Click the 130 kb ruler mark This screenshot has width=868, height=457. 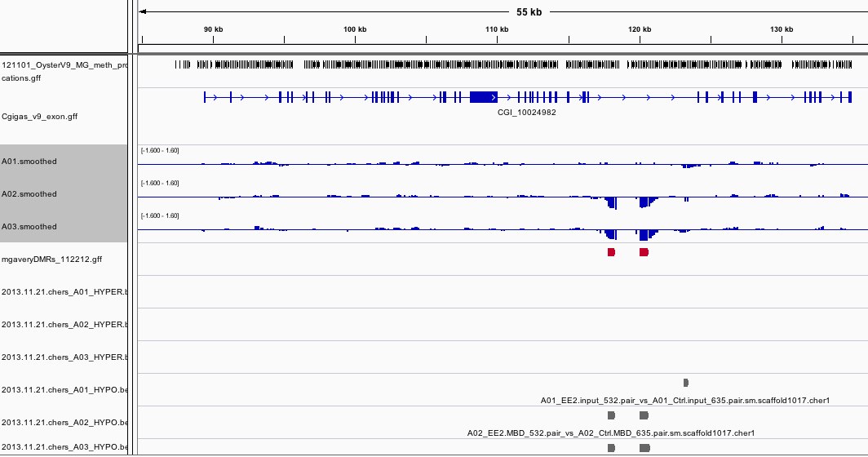781,29
